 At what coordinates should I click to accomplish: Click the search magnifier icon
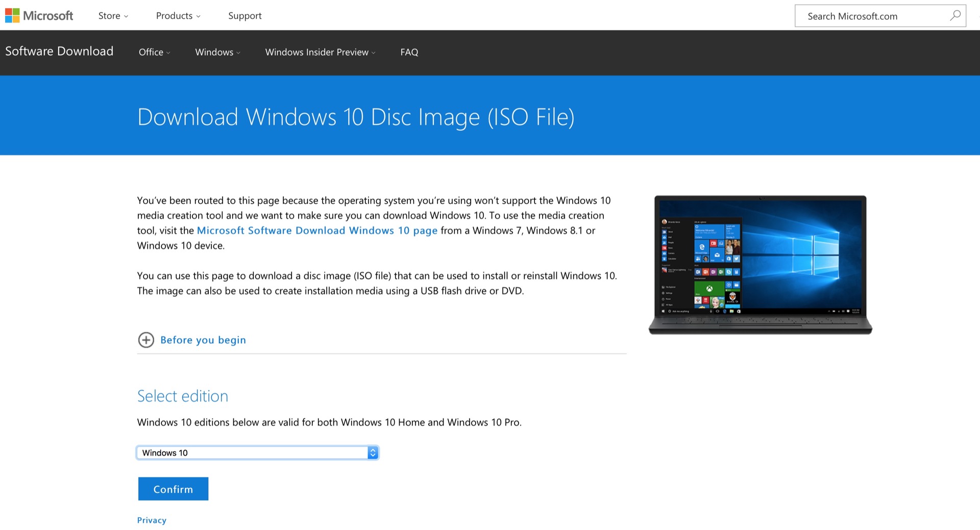point(955,16)
